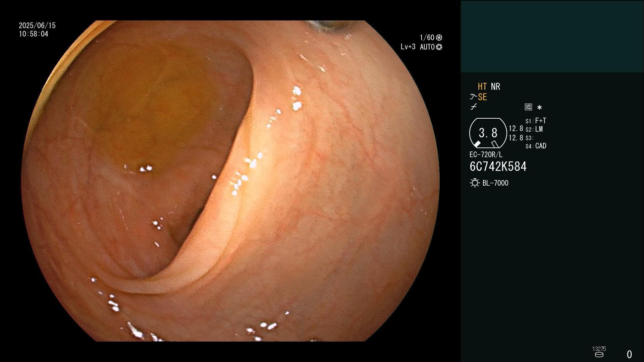This screenshot has width=644, height=362.
Task: Click the scope tip diagram showing 3.8
Action: [x=488, y=133]
